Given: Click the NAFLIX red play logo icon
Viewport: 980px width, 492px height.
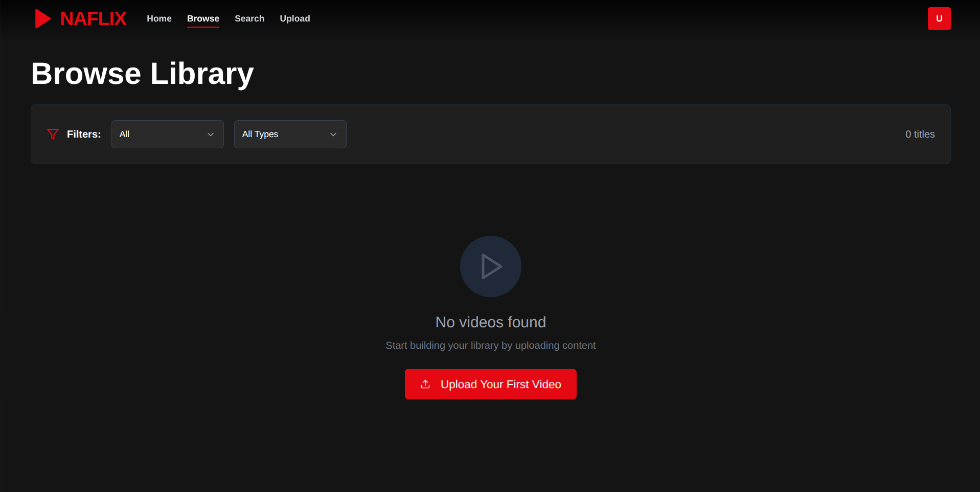Looking at the screenshot, I should pos(43,19).
